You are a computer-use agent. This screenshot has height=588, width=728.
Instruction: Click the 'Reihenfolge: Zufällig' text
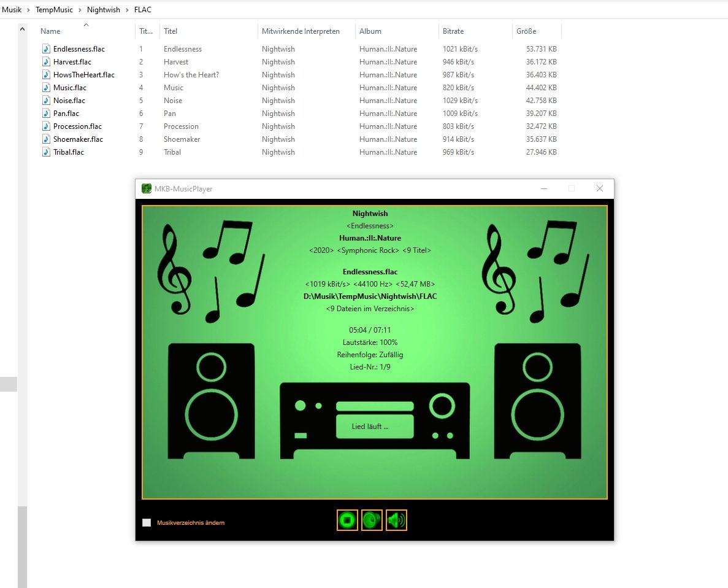click(370, 355)
